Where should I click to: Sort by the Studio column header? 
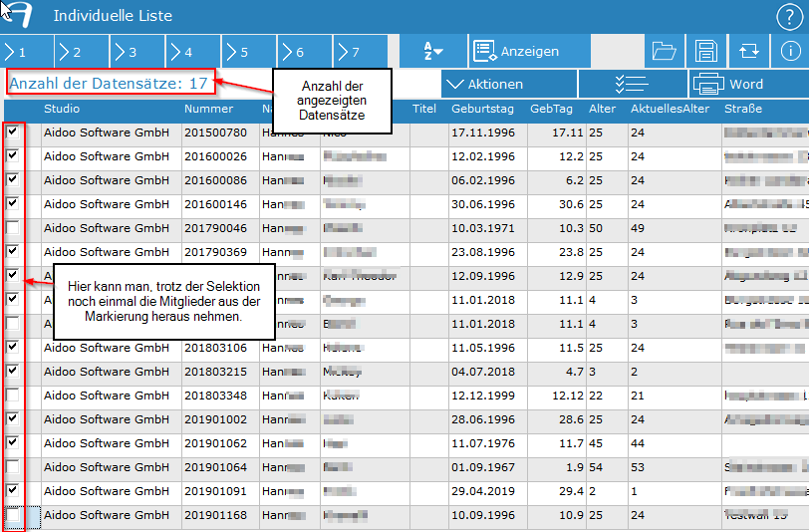coord(62,109)
